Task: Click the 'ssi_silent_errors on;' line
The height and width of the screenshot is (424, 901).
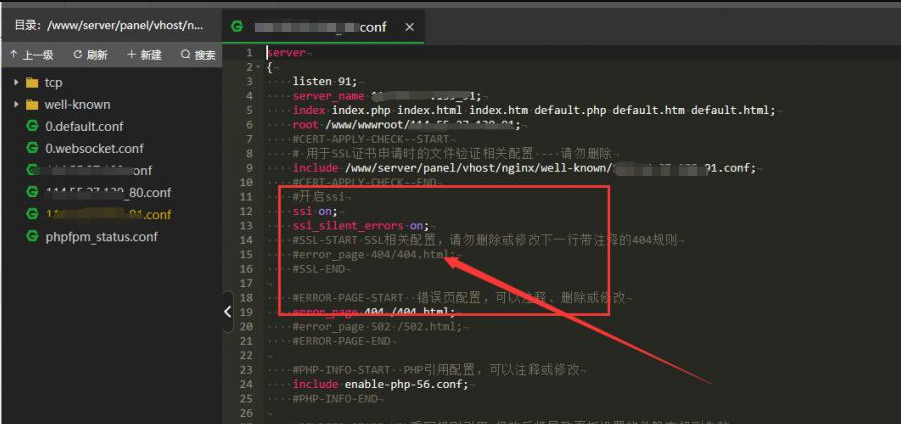Action: click(361, 225)
